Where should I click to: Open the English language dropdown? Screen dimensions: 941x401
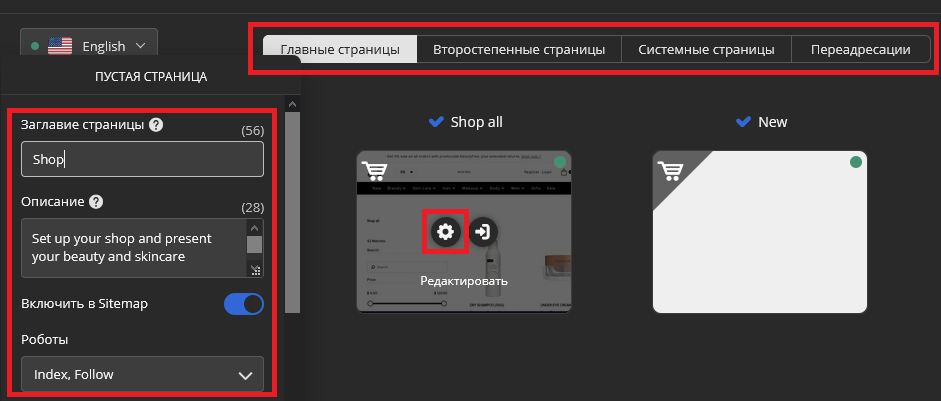(x=89, y=46)
